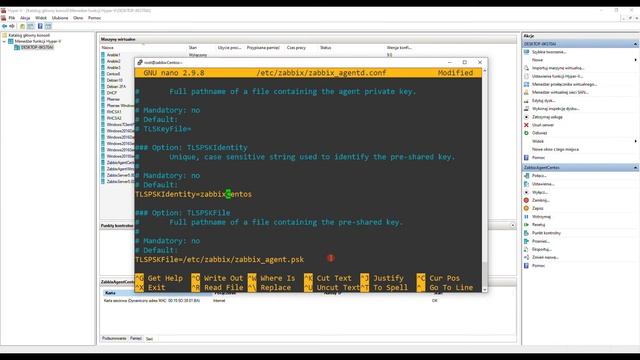
Task: Click the Importuj maszynę wirtualną icon
Action: (x=526, y=68)
